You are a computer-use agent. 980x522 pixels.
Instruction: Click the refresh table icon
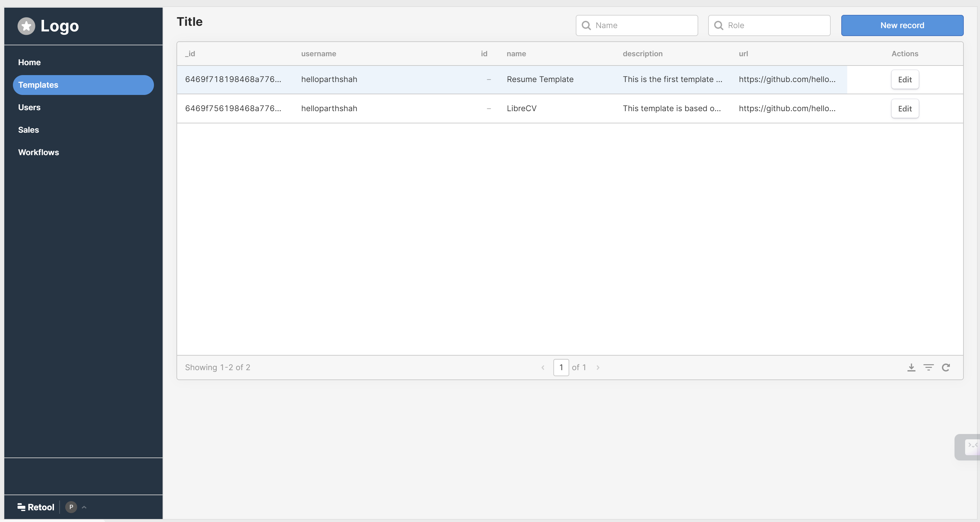(946, 367)
